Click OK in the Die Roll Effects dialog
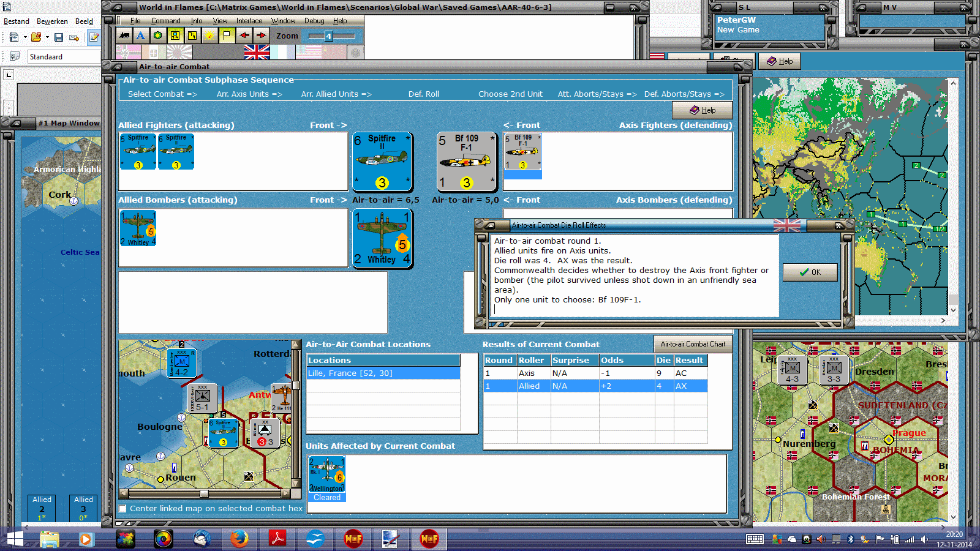The width and height of the screenshot is (980, 551). click(810, 272)
